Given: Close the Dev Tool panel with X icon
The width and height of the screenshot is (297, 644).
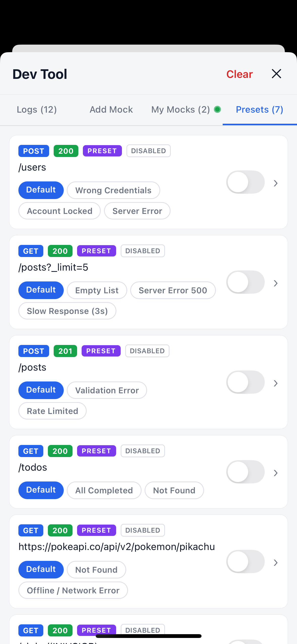Looking at the screenshot, I should click(276, 74).
